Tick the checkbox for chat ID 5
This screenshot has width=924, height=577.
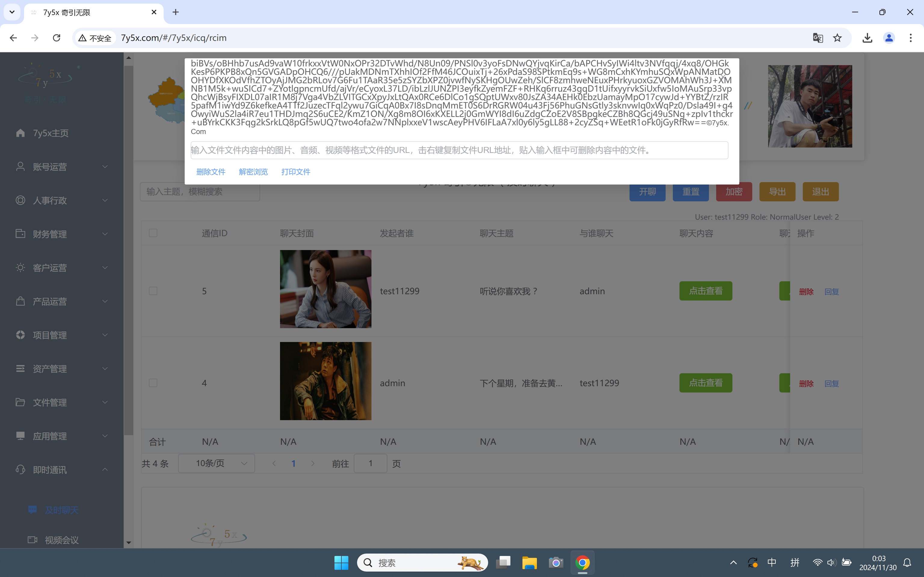(x=153, y=291)
